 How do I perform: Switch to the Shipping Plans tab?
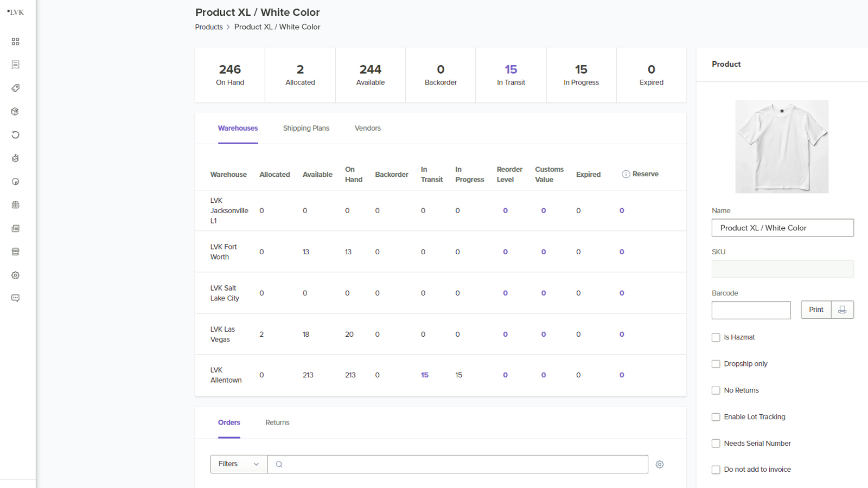pos(306,129)
